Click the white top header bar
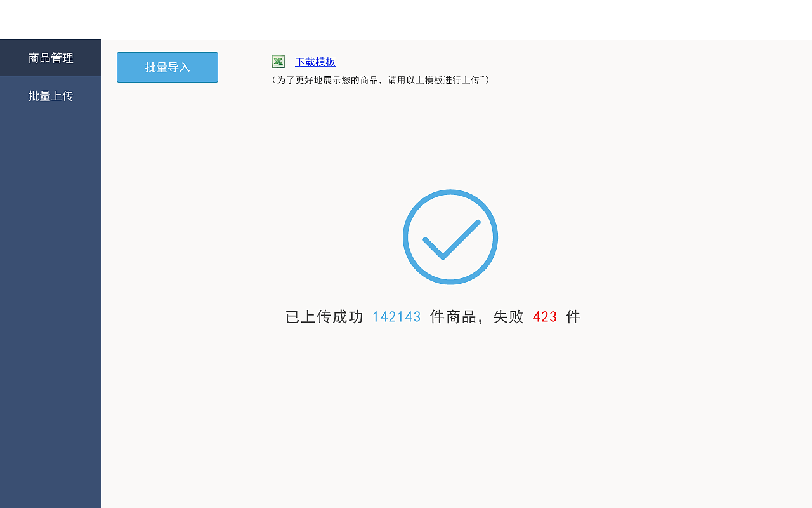 tap(406, 19)
